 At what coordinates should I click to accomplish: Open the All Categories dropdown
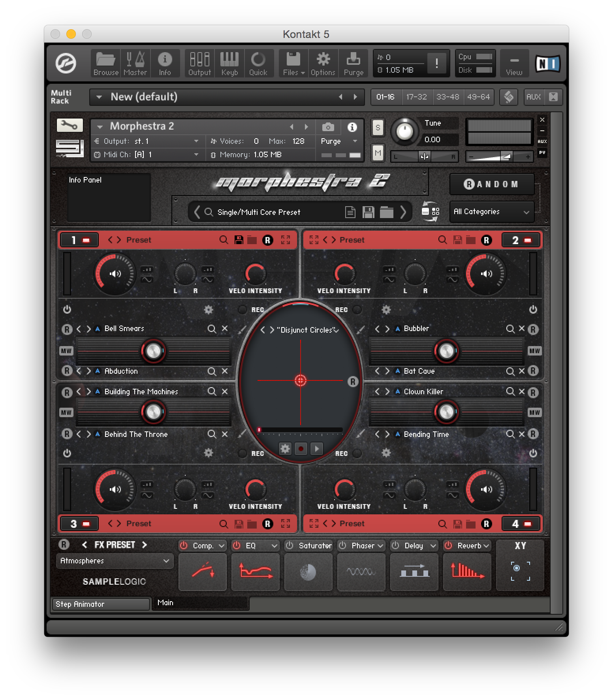[x=492, y=212]
